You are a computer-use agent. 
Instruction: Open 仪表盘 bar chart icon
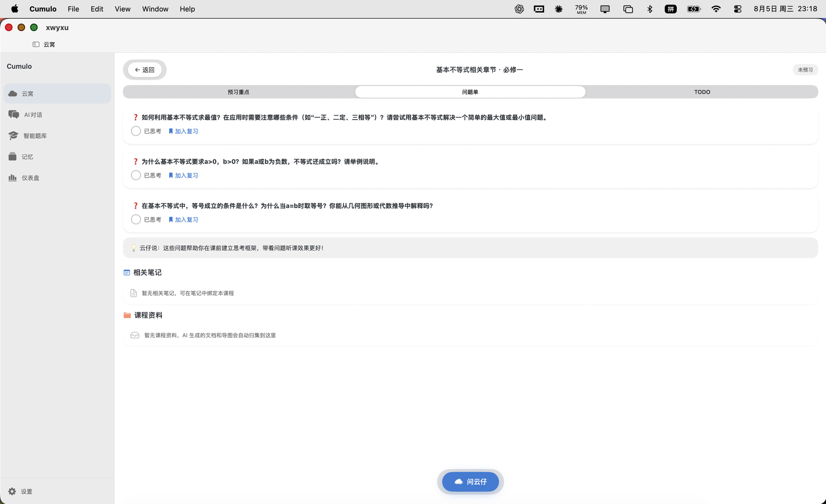[x=12, y=178]
